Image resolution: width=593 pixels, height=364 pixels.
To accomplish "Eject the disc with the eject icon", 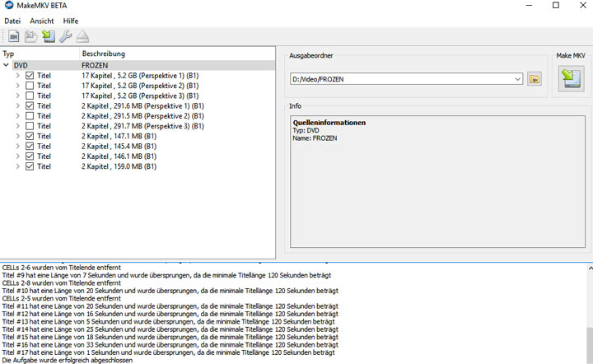I will pyautogui.click(x=82, y=36).
